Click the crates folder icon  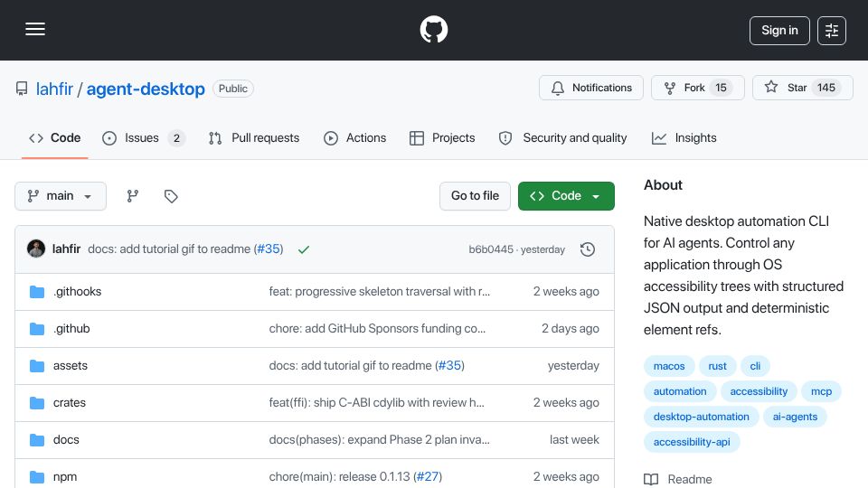37,403
